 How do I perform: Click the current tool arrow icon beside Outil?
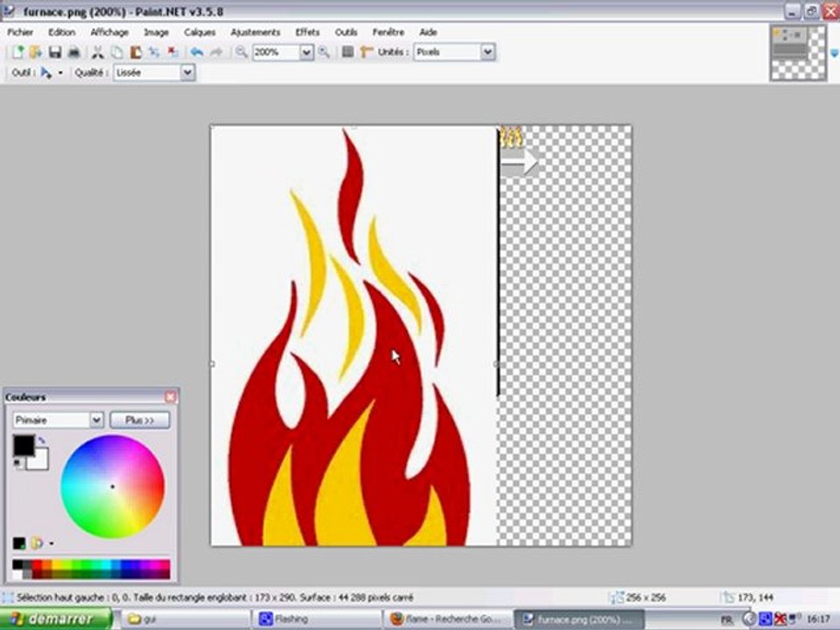click(x=46, y=73)
